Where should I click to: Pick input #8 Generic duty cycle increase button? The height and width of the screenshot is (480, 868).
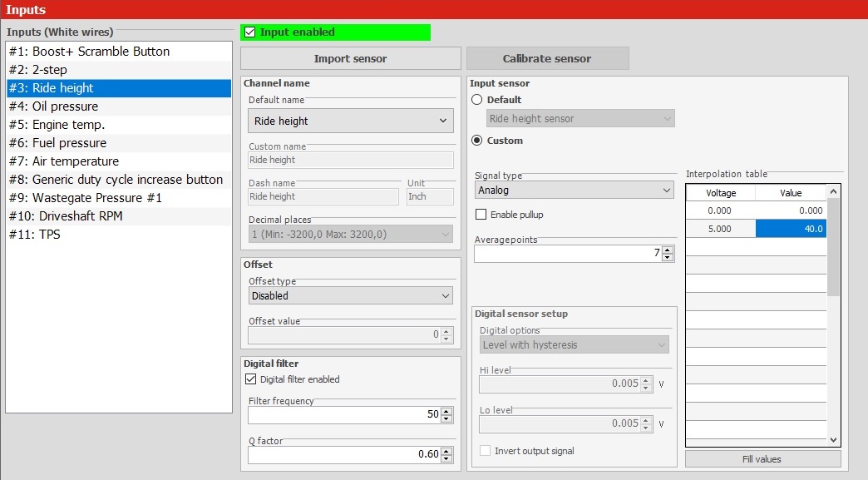tap(119, 180)
